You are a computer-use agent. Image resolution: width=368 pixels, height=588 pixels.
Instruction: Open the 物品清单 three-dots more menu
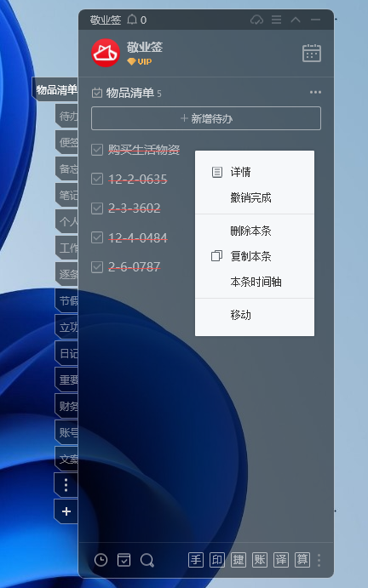315,92
